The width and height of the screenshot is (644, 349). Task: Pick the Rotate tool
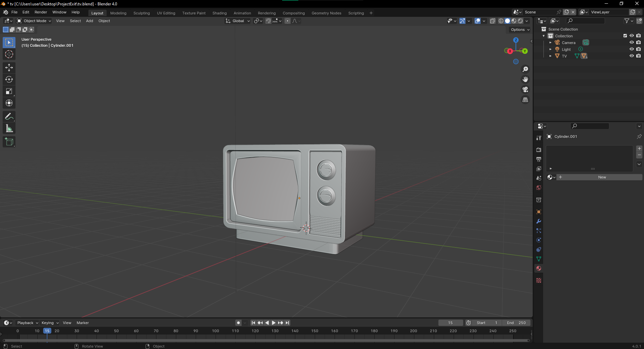[9, 79]
